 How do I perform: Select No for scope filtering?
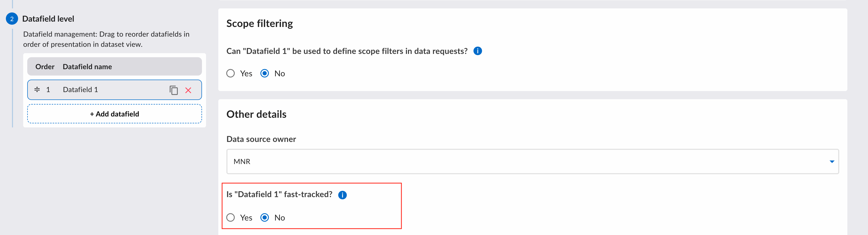(265, 74)
